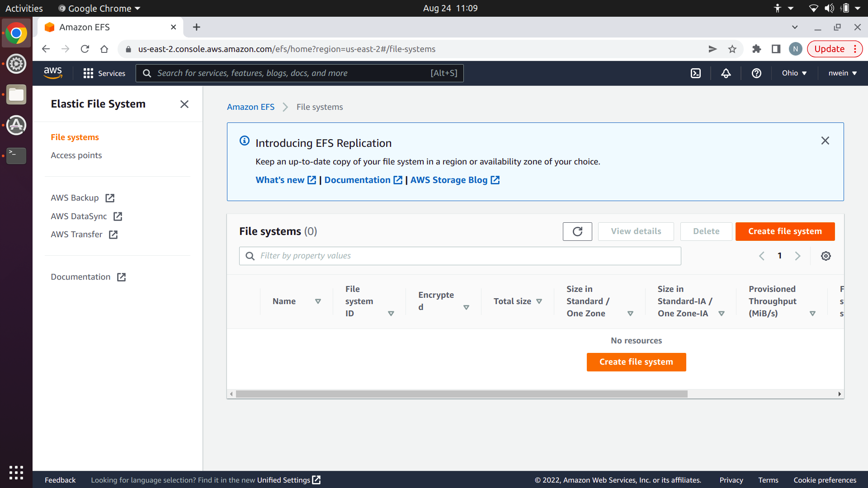The image size is (868, 488).
Task: Open the nwein account menu
Action: coord(842,73)
